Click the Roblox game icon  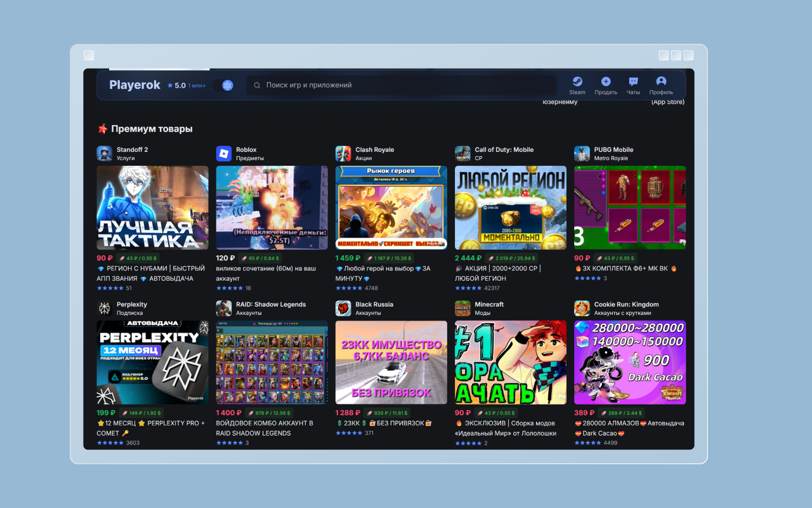click(x=224, y=154)
